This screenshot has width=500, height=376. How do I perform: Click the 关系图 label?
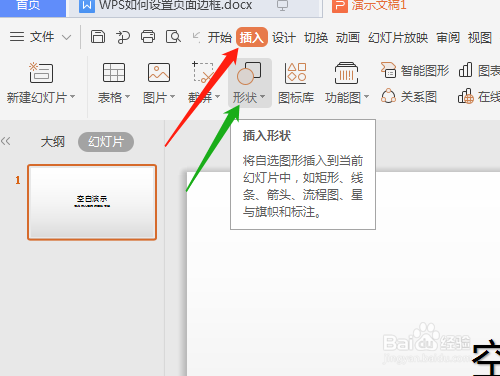click(419, 97)
